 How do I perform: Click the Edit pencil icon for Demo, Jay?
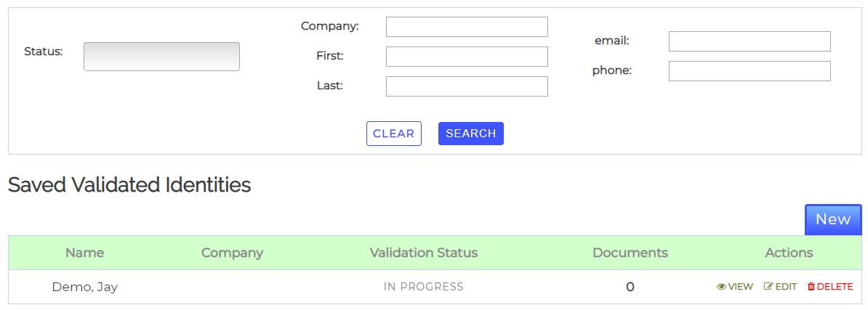[x=768, y=287]
